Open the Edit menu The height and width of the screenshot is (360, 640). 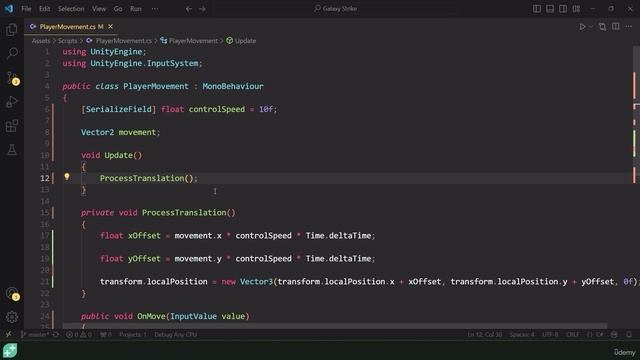pyautogui.click(x=44, y=9)
